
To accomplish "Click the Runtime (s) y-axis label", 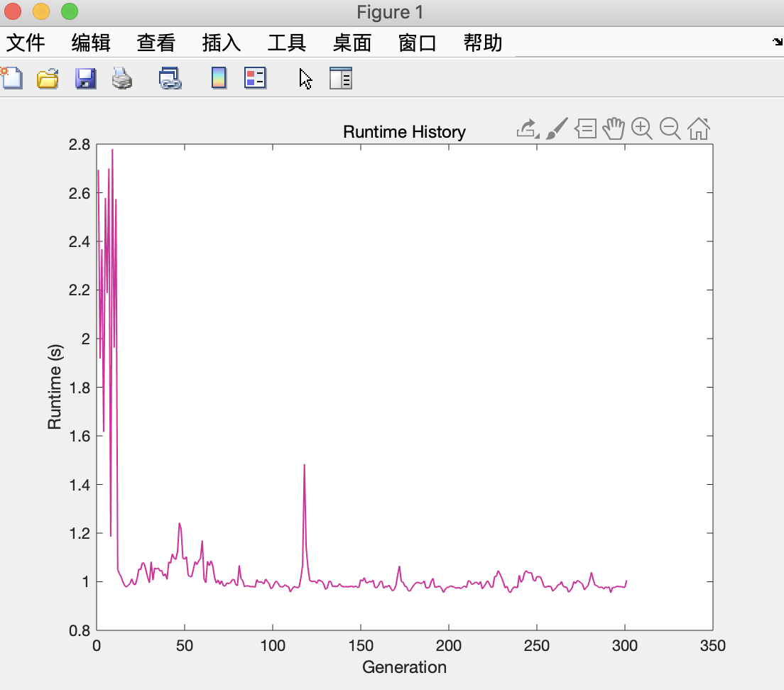I will (x=55, y=387).
